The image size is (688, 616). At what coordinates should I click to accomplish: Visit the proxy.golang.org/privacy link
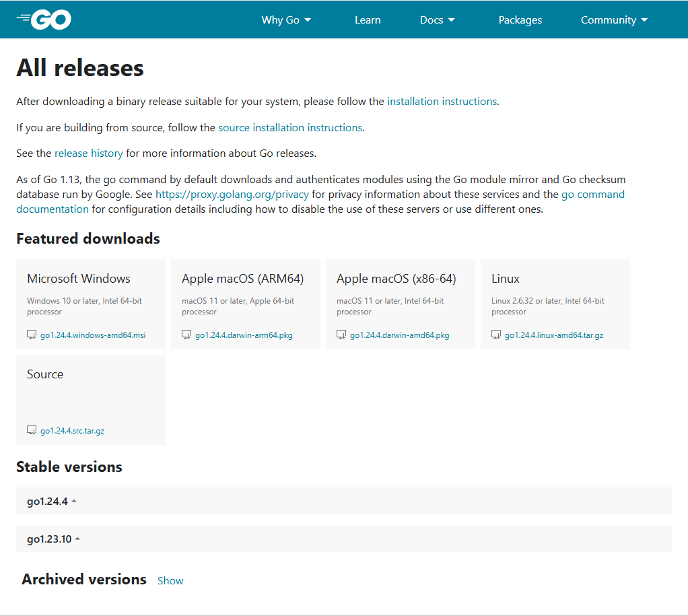(232, 195)
